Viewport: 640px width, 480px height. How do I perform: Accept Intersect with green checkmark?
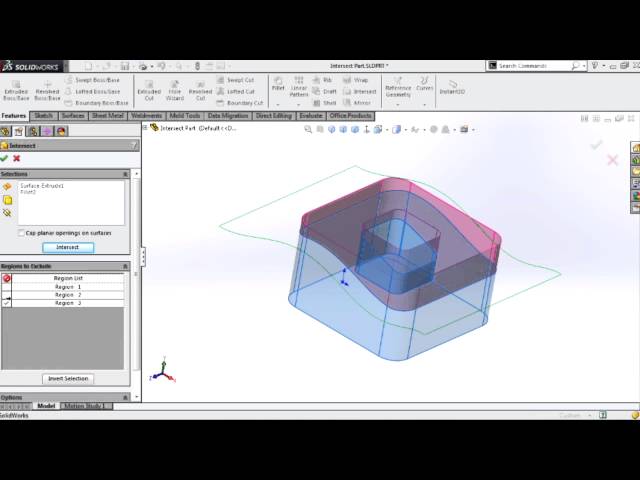tap(4, 158)
